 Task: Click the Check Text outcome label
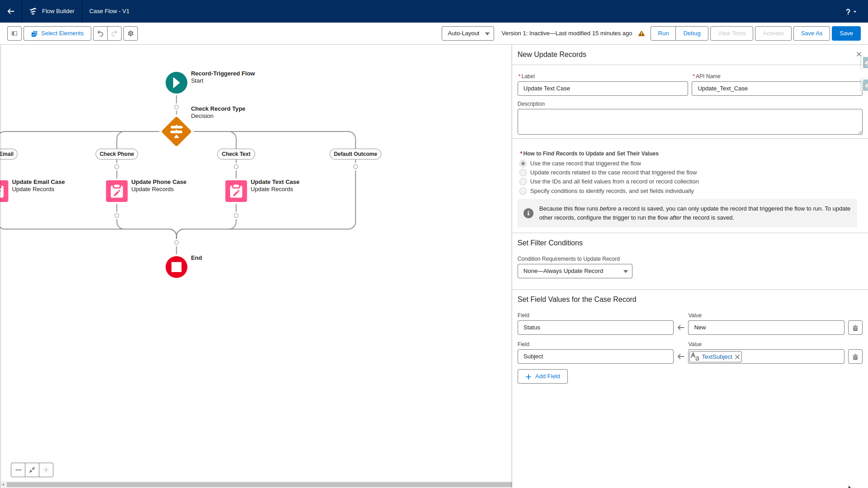click(236, 154)
